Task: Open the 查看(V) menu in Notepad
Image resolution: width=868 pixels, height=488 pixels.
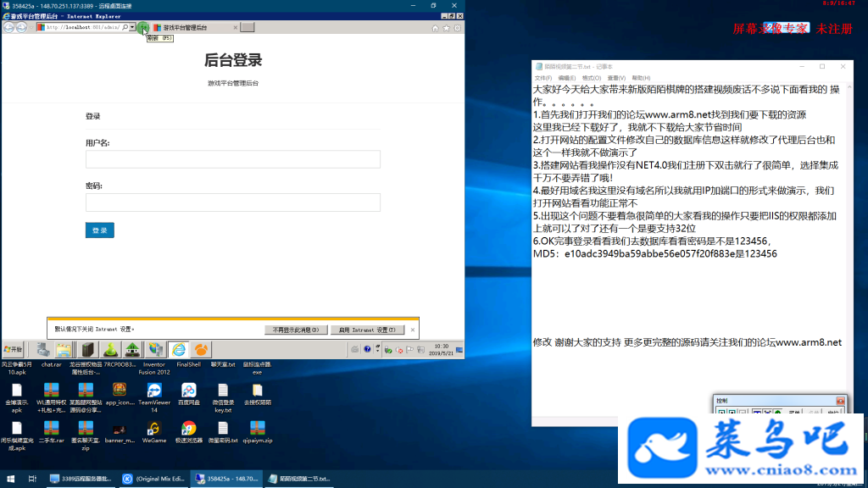Action: 616,78
